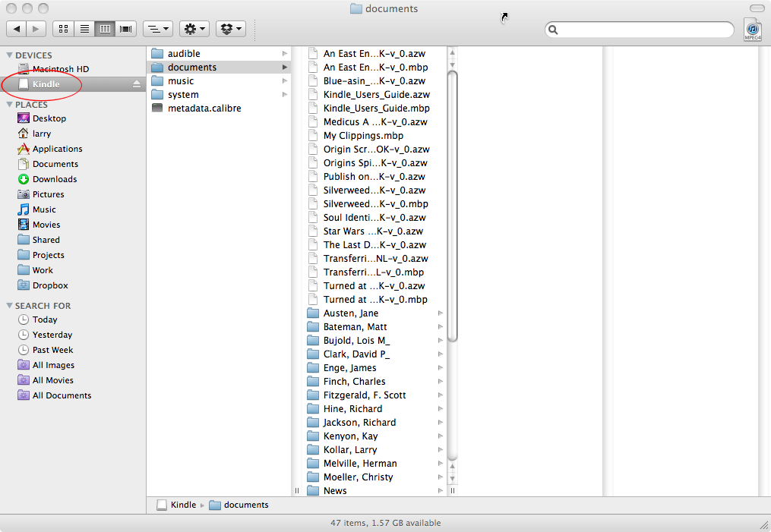Expand the Bateman, Matt folder arrow
This screenshot has height=532, width=771.
[x=441, y=327]
